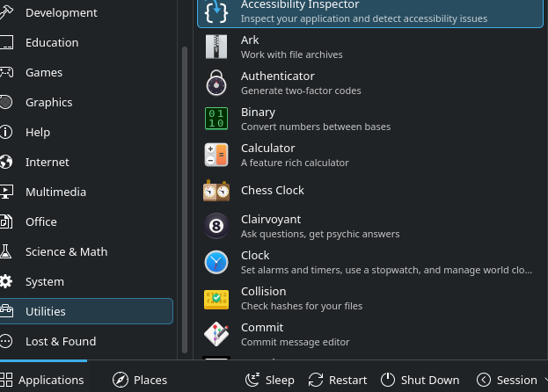
Task: Click the Applications grid icon
Action: coord(5,380)
